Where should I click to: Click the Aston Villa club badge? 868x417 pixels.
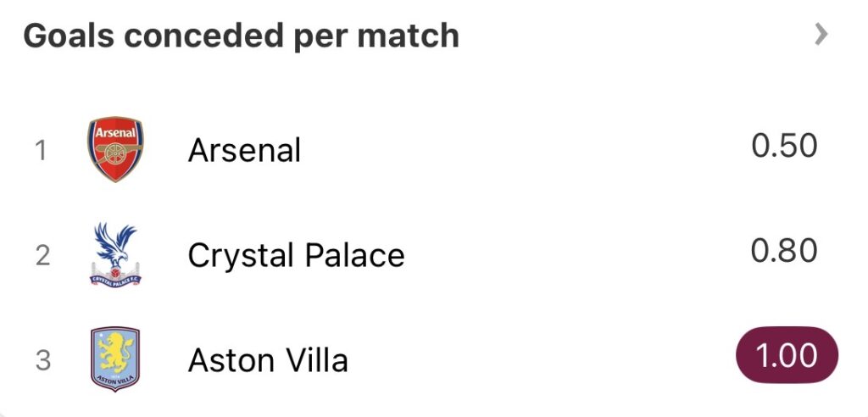pyautogui.click(x=115, y=359)
